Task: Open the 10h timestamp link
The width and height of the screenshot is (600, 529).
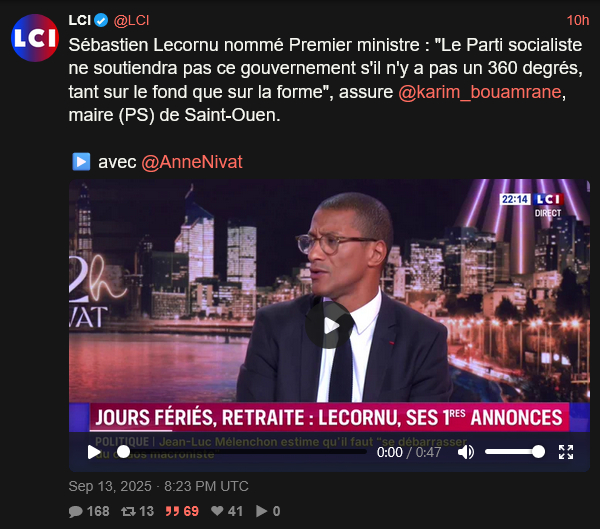Action: pos(577,20)
